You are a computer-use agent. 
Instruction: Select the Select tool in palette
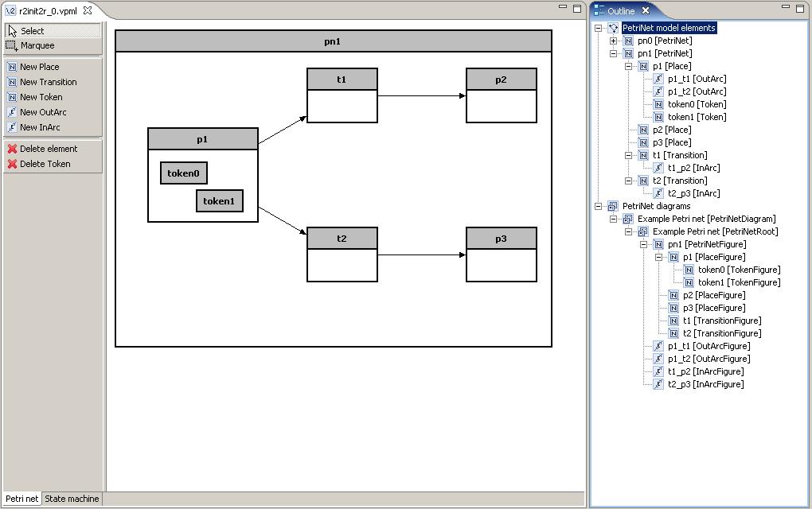(x=53, y=31)
